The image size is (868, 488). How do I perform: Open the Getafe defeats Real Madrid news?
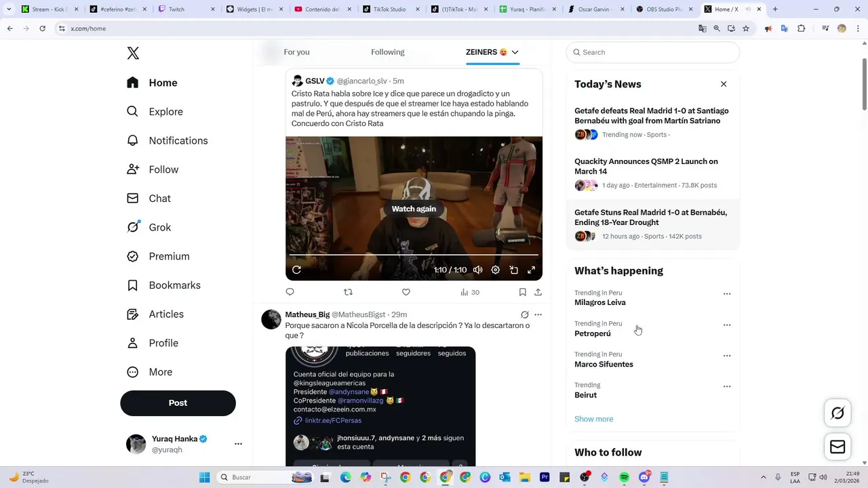[653, 123]
